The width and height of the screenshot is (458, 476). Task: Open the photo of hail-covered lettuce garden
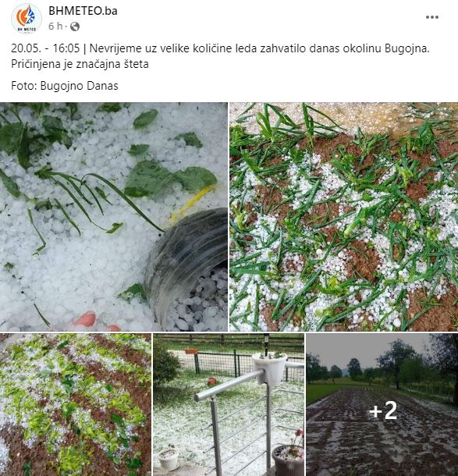75,405
